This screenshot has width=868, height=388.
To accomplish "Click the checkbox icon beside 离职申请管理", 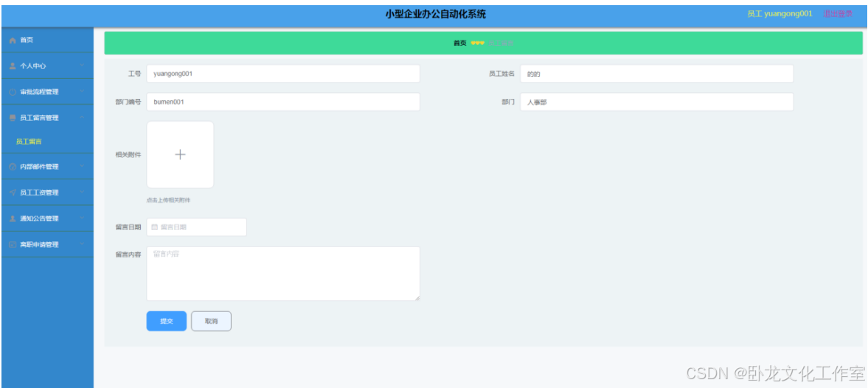I will pyautogui.click(x=13, y=245).
